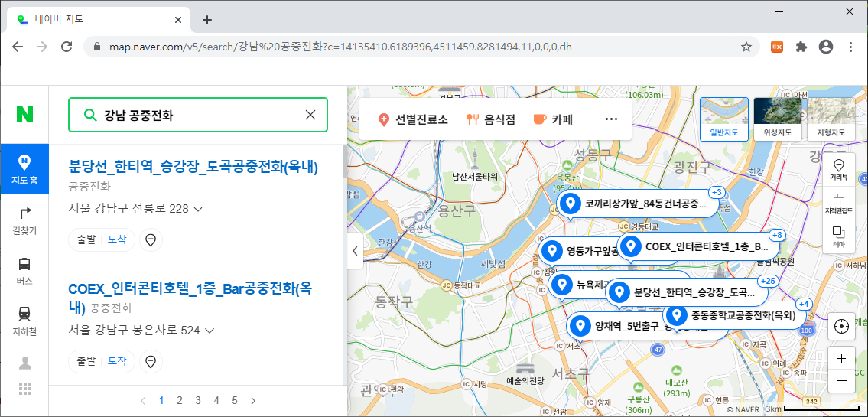Set 출발 for the 봉은사로 524 result
The image size is (868, 417).
point(86,361)
